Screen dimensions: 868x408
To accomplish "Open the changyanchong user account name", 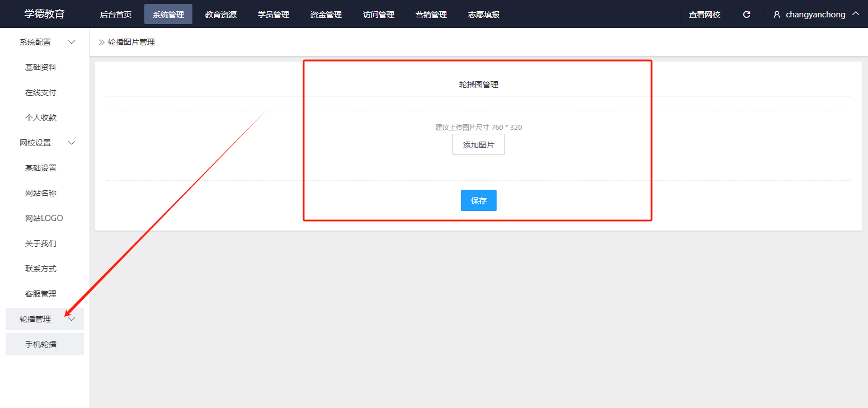I will click(x=815, y=15).
